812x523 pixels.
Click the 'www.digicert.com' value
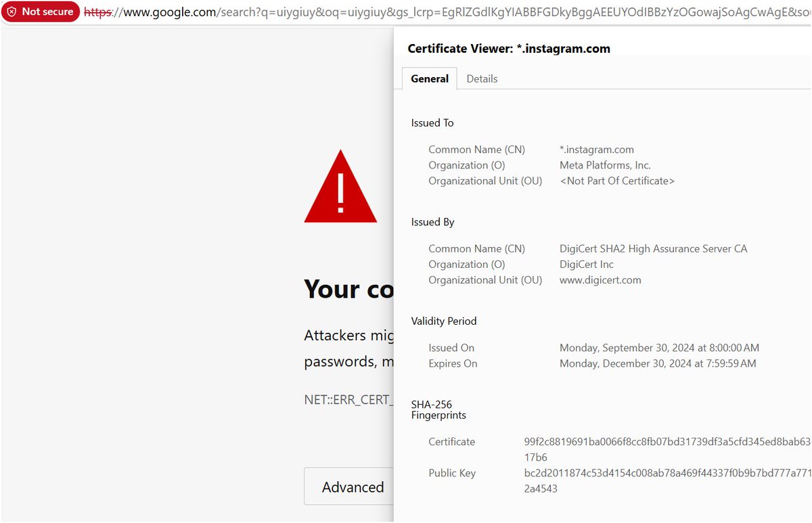point(600,280)
